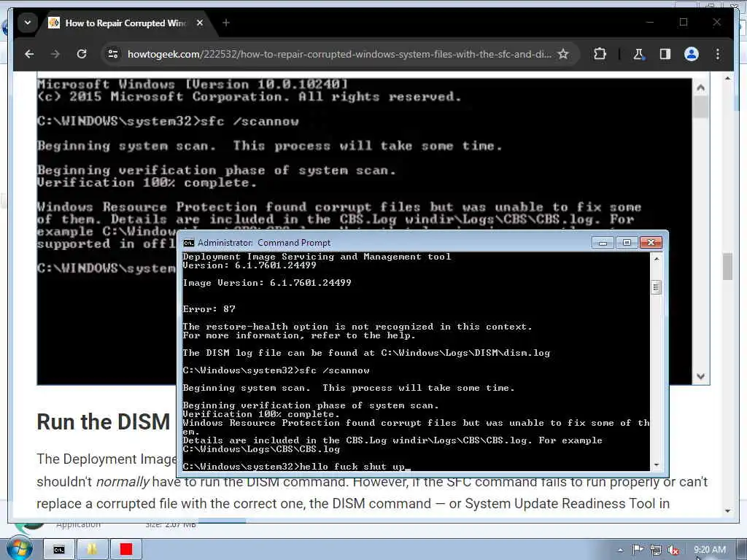
Task: Close the How to Repair Corrupted tab
Action: click(200, 23)
